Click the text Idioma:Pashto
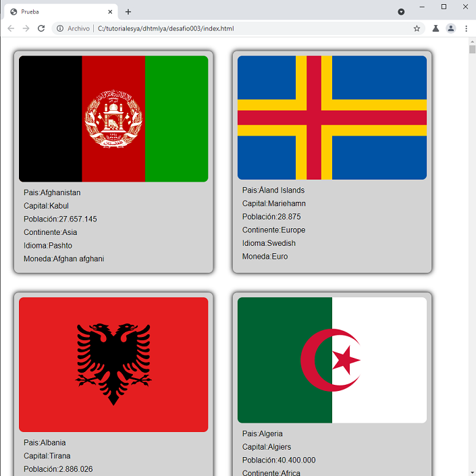 pos(48,246)
